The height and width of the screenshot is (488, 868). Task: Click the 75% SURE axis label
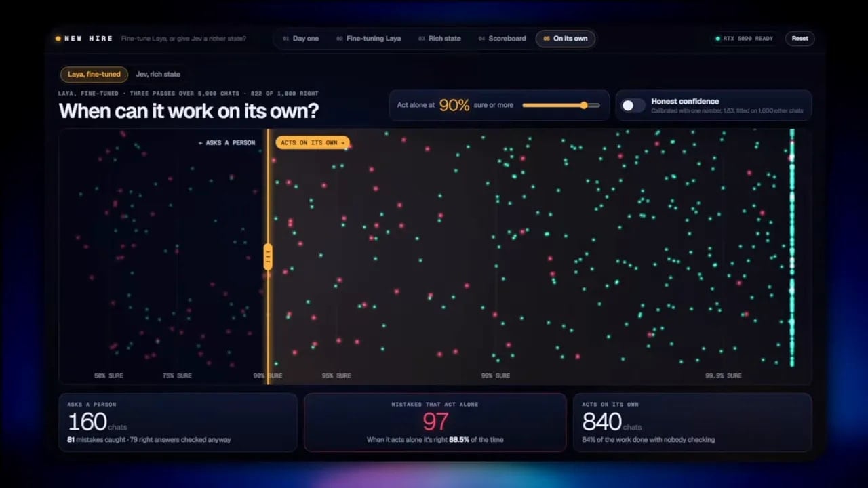click(x=177, y=375)
